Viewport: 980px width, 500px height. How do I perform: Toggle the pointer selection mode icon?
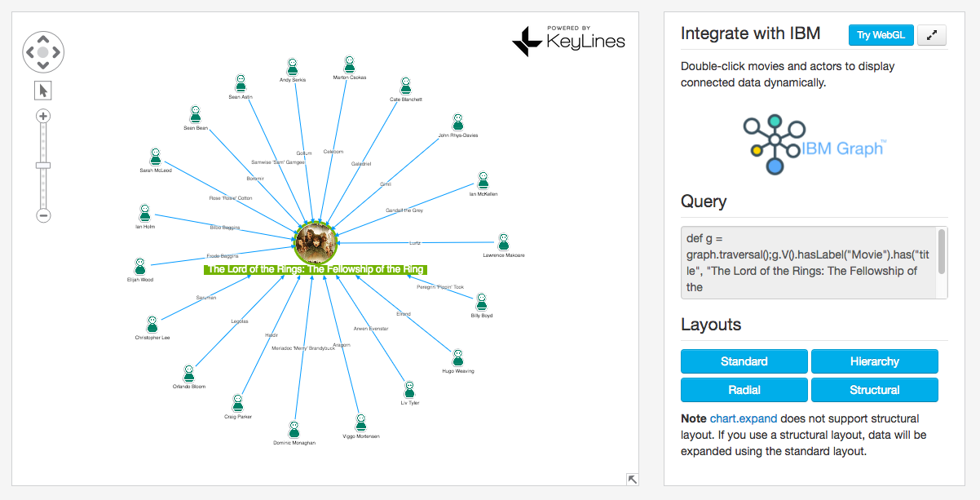44,90
